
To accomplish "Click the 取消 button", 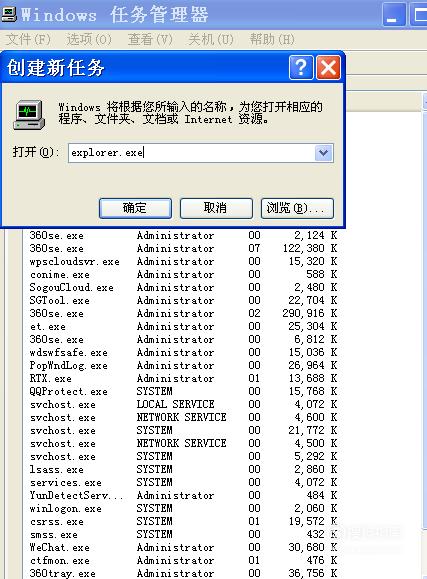I will coord(216,208).
